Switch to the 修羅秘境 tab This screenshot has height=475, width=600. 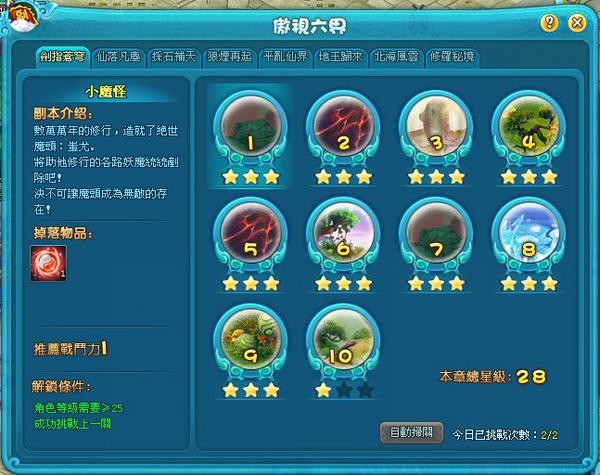click(x=452, y=57)
